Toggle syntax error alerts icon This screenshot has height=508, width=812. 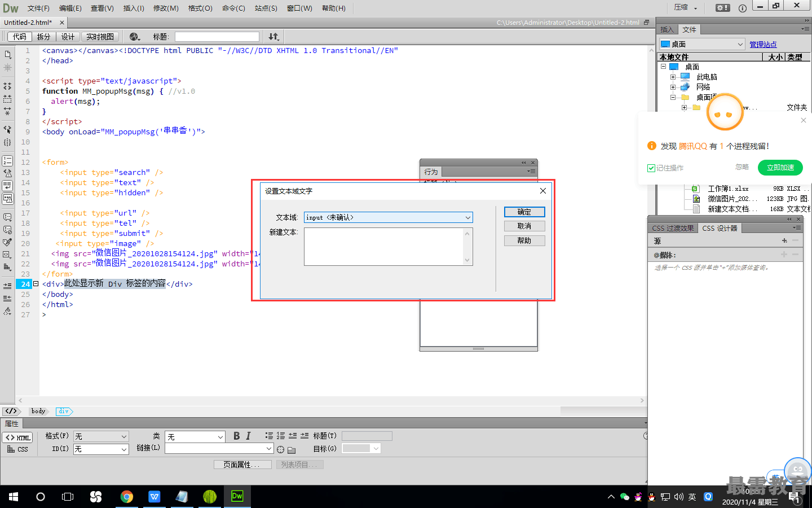pyautogui.click(x=7, y=198)
